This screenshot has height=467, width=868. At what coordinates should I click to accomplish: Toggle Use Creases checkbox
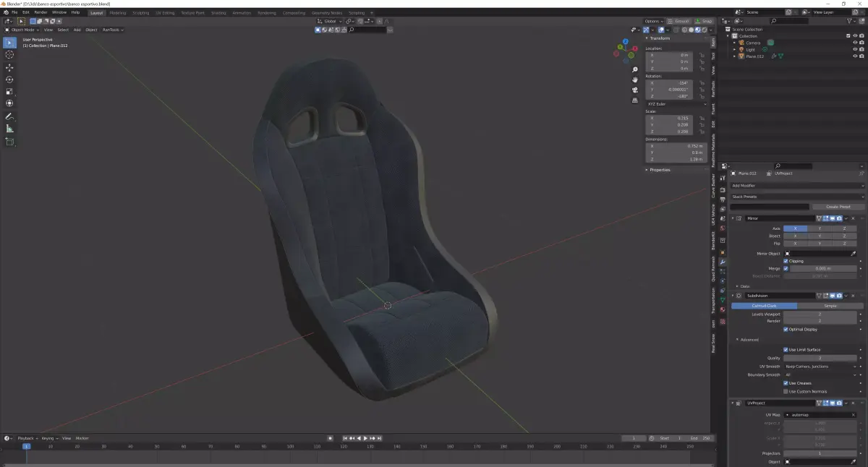click(786, 383)
